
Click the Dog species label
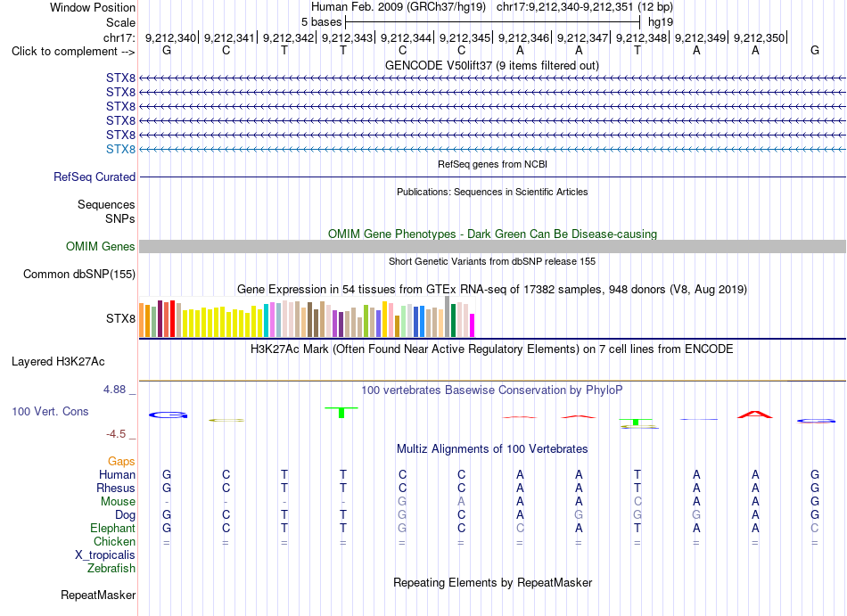point(125,515)
